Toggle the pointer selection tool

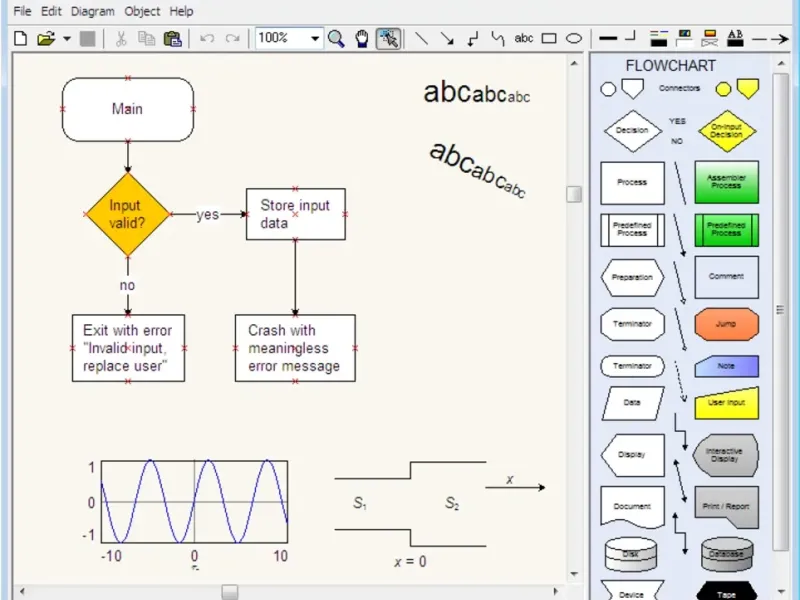[388, 38]
